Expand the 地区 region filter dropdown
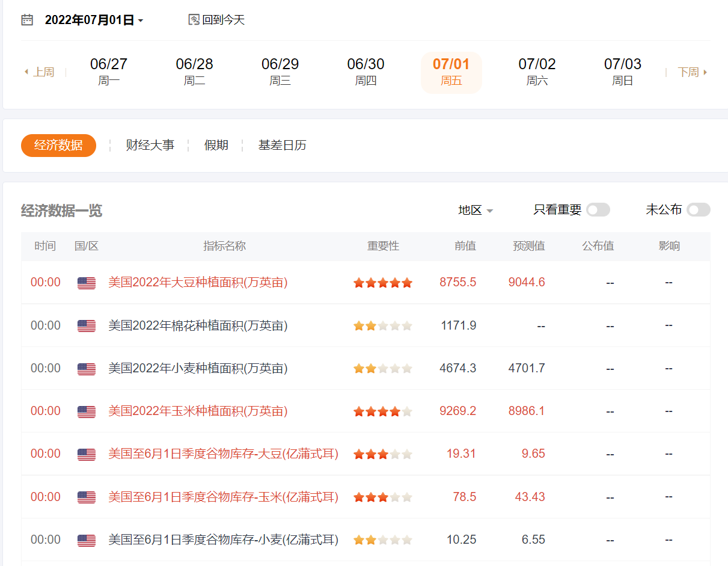 click(x=476, y=210)
